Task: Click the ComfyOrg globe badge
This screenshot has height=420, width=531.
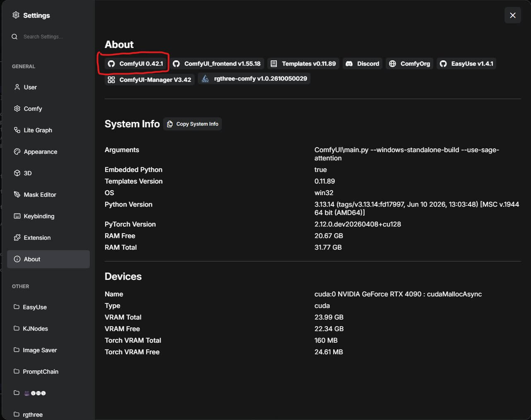Action: click(410, 64)
